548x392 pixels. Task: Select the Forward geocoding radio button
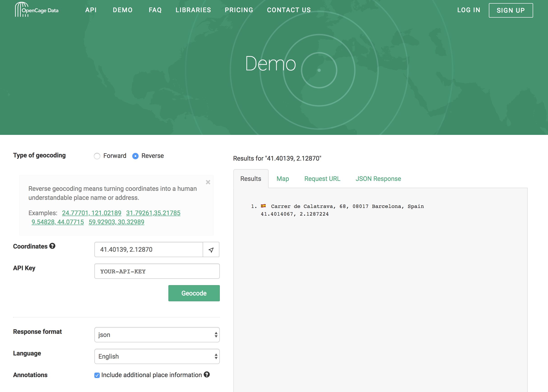[x=97, y=156]
